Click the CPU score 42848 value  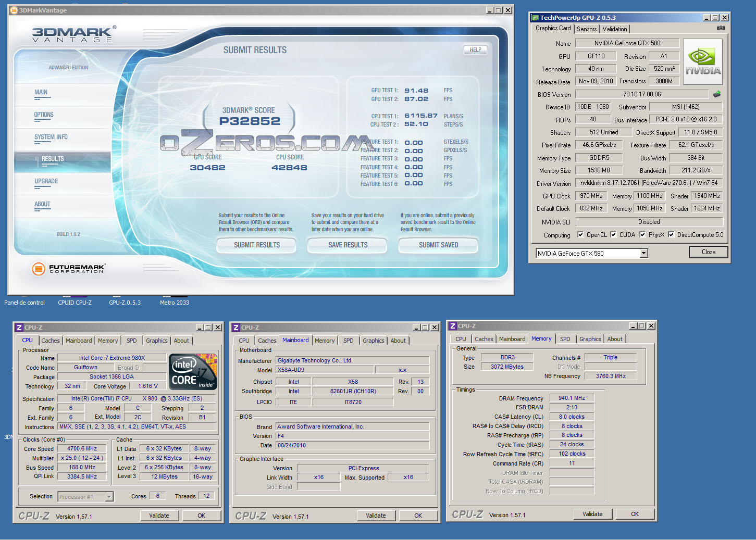coord(289,168)
